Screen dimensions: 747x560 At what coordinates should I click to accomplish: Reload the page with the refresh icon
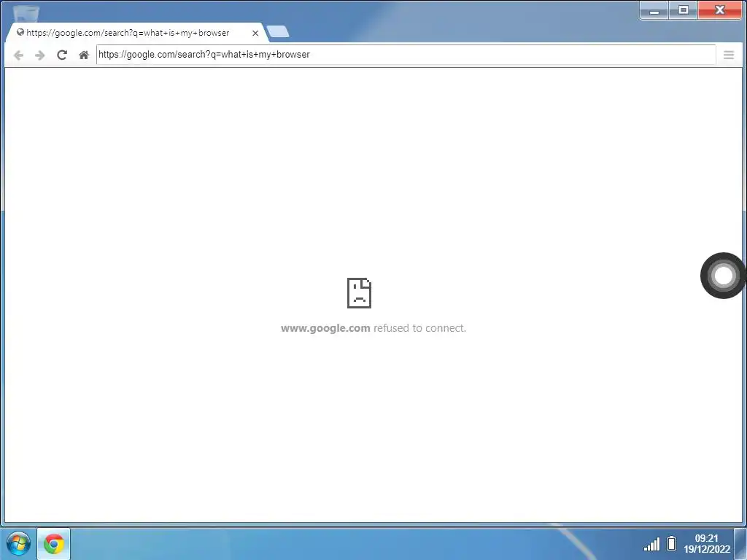click(62, 55)
